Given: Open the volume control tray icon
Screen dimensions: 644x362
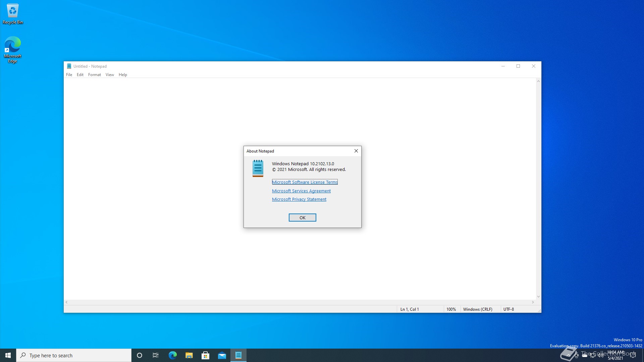Looking at the screenshot, I should [x=600, y=355].
